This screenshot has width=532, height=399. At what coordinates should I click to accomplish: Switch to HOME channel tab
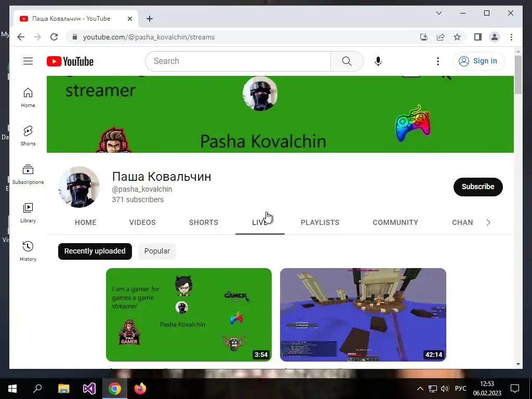coord(86,222)
